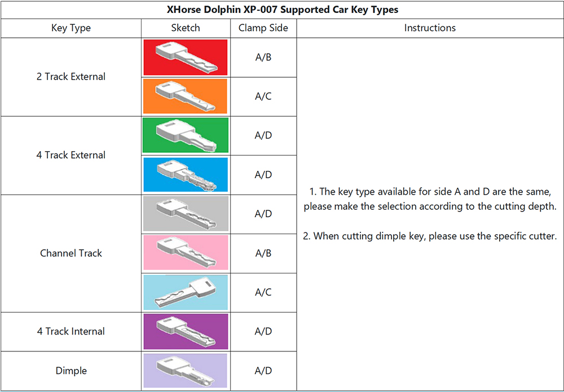Select the dimple key cutter instruction text
Image resolution: width=564 pixels, height=392 pixels.
click(x=430, y=236)
